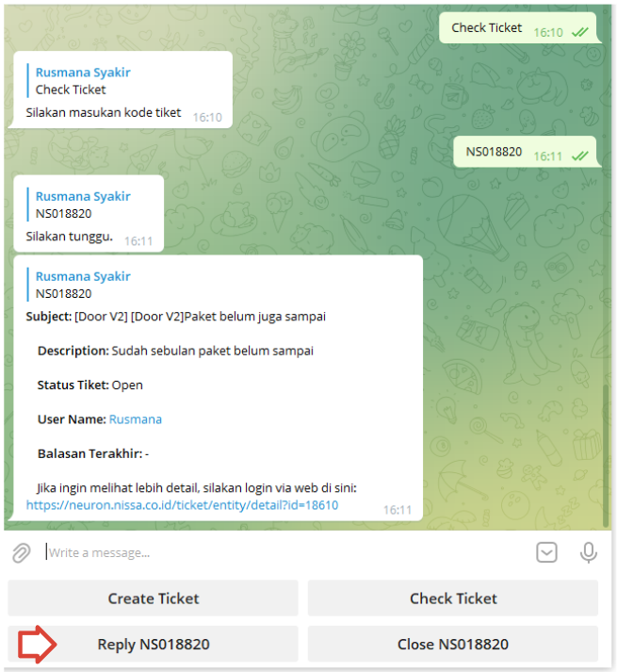Click the double-check read ticks on Check Ticket
This screenshot has width=617, height=672.
click(x=580, y=32)
